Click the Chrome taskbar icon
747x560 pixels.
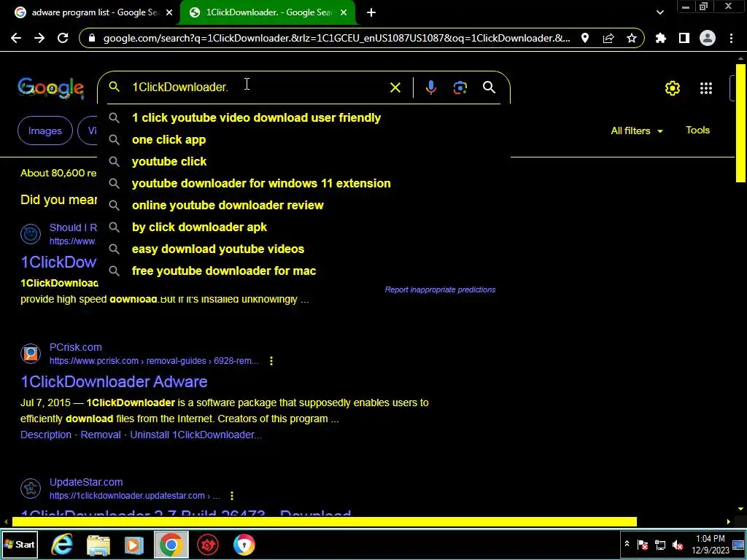[x=171, y=544]
